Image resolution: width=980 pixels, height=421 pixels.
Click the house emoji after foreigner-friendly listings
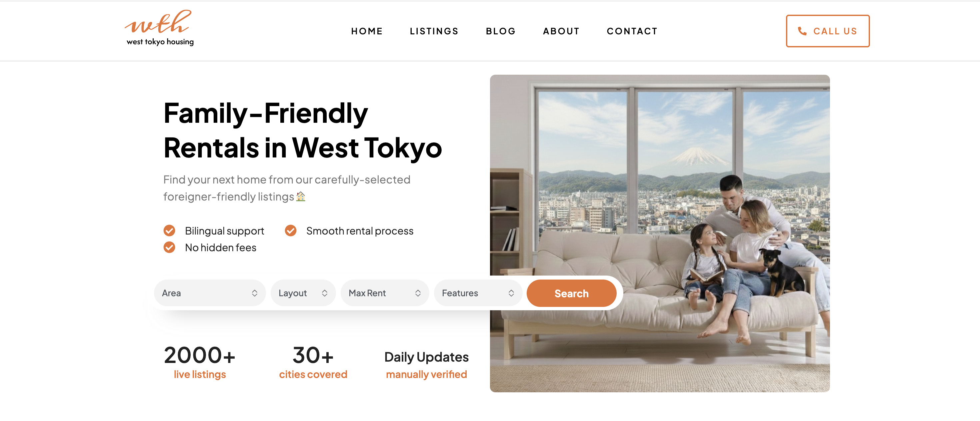(x=301, y=196)
